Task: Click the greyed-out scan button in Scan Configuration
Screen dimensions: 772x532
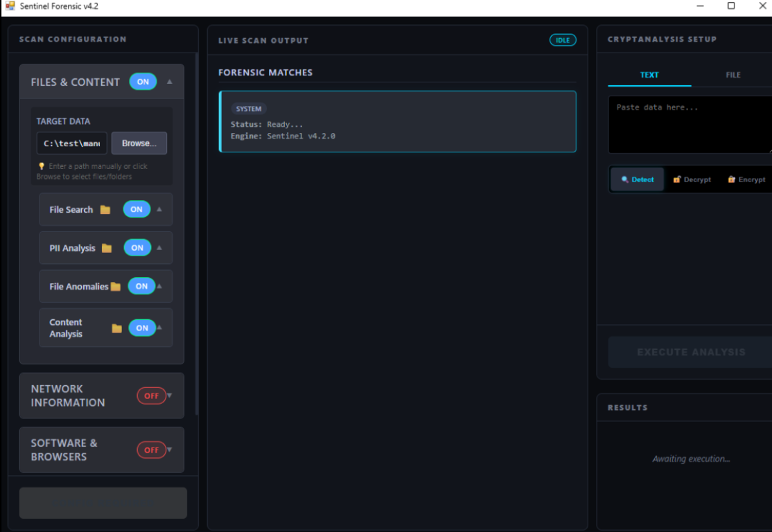Action: [103, 503]
